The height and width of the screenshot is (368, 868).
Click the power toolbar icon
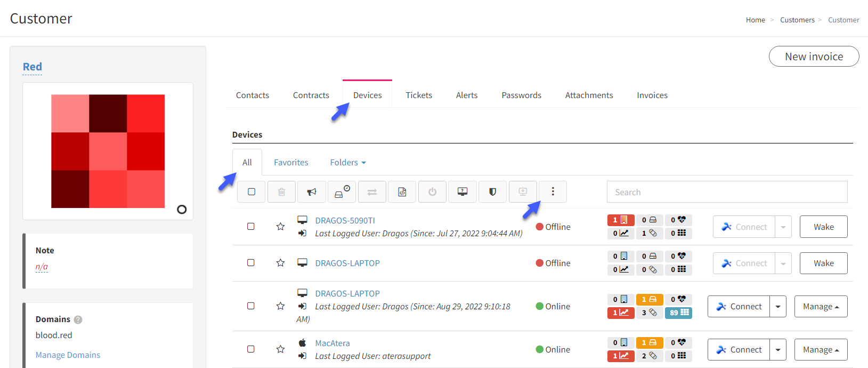click(x=433, y=192)
